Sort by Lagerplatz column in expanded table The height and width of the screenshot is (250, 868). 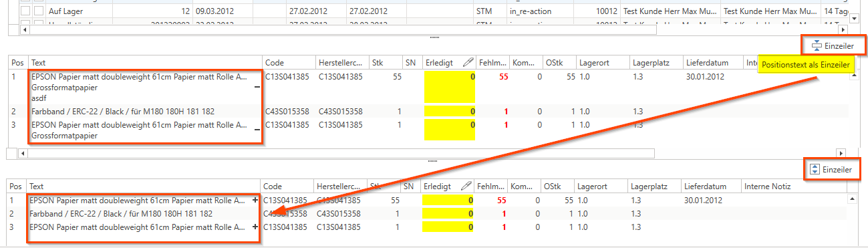pyautogui.click(x=656, y=62)
